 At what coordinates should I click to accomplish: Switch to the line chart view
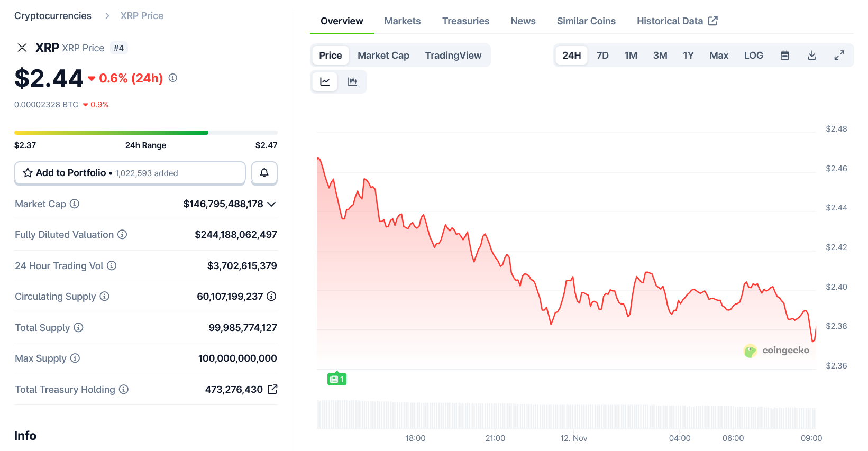325,81
